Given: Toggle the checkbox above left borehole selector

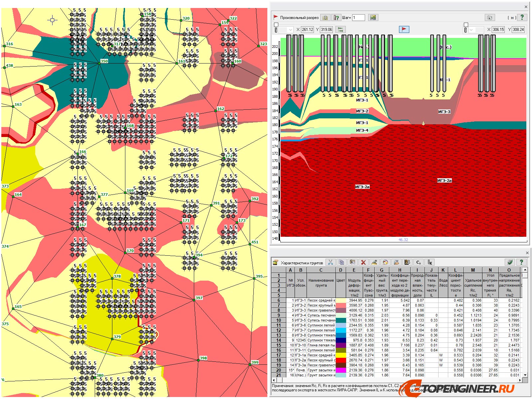Looking at the screenshot, I should click(276, 24).
